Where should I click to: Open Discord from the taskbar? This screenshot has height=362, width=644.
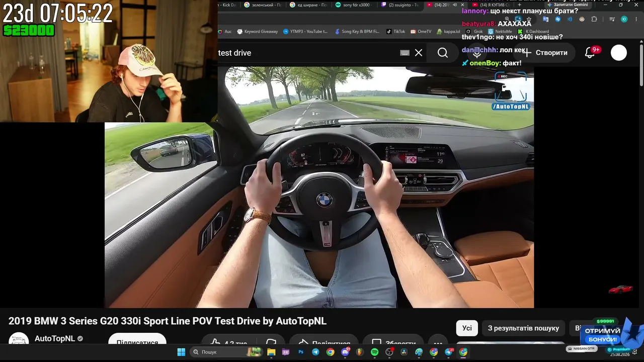point(345,352)
